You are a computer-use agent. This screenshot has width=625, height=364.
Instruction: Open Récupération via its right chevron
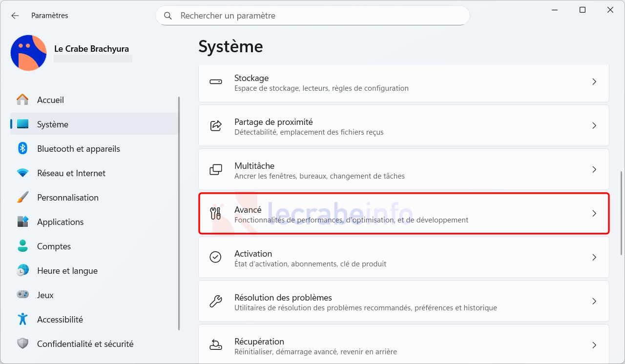[594, 345]
